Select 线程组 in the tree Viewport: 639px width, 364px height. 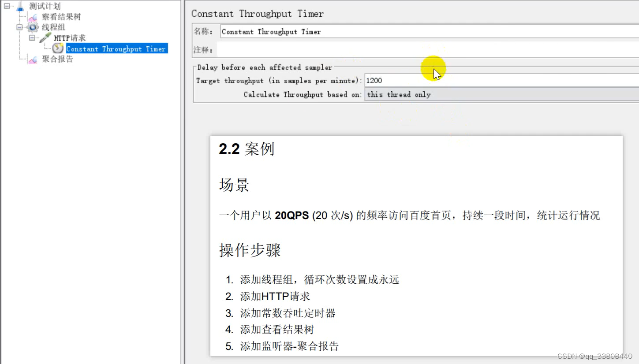[53, 27]
